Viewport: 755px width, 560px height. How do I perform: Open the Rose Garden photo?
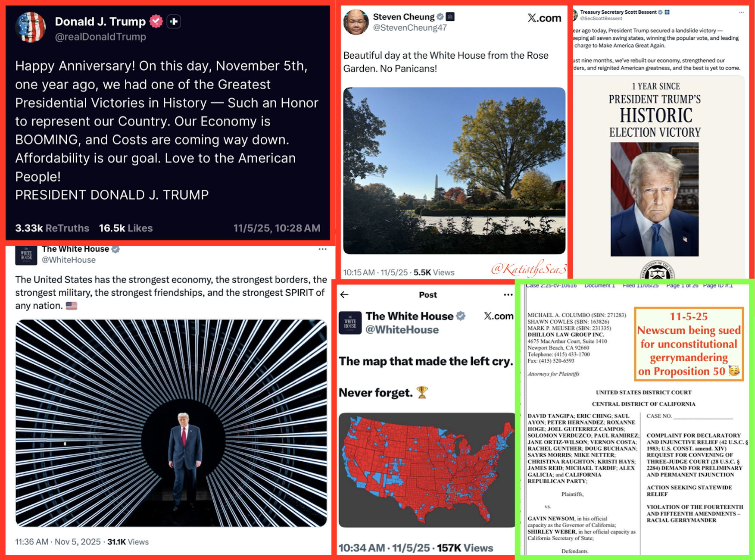click(x=454, y=171)
